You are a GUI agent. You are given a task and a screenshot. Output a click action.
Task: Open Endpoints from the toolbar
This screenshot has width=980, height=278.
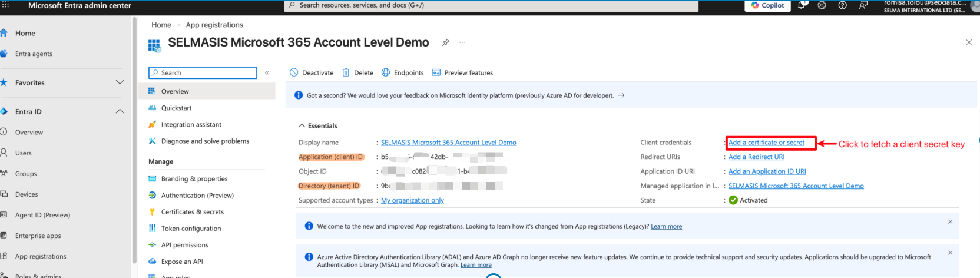pyautogui.click(x=402, y=73)
